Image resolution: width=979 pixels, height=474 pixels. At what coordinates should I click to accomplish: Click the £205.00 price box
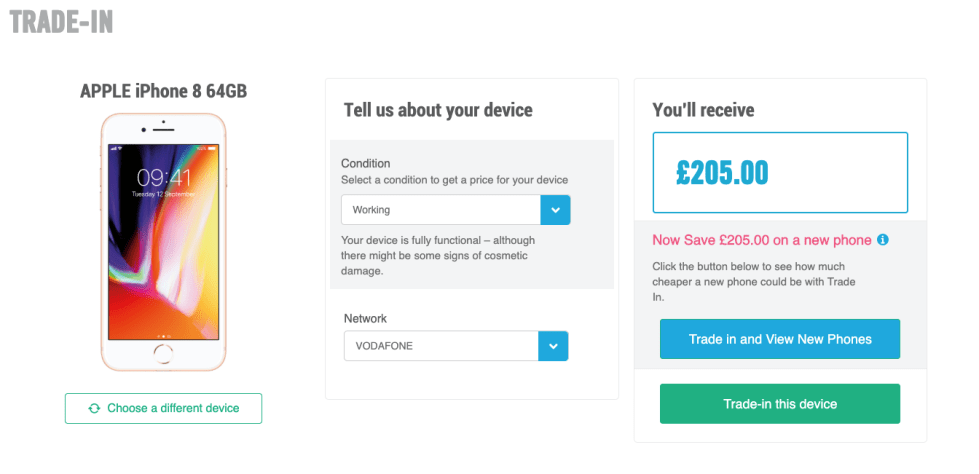pos(780,172)
